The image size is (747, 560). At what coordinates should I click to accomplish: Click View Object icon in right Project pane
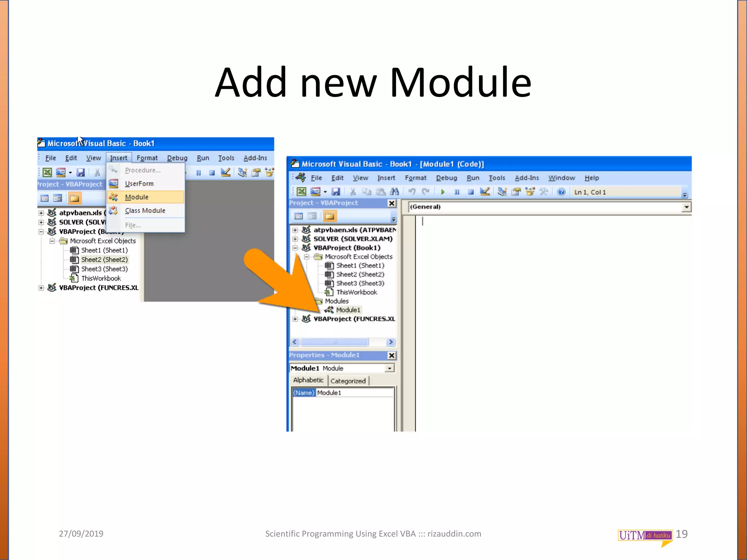point(312,216)
